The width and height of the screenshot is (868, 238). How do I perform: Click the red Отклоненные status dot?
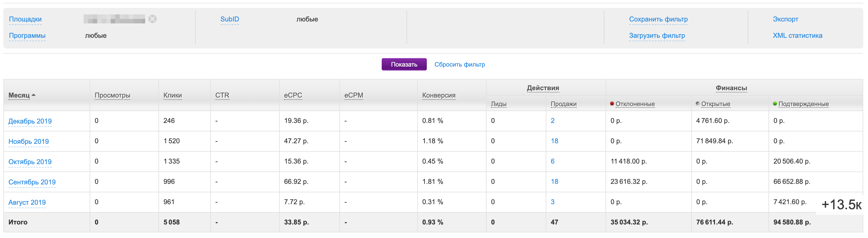pos(612,103)
